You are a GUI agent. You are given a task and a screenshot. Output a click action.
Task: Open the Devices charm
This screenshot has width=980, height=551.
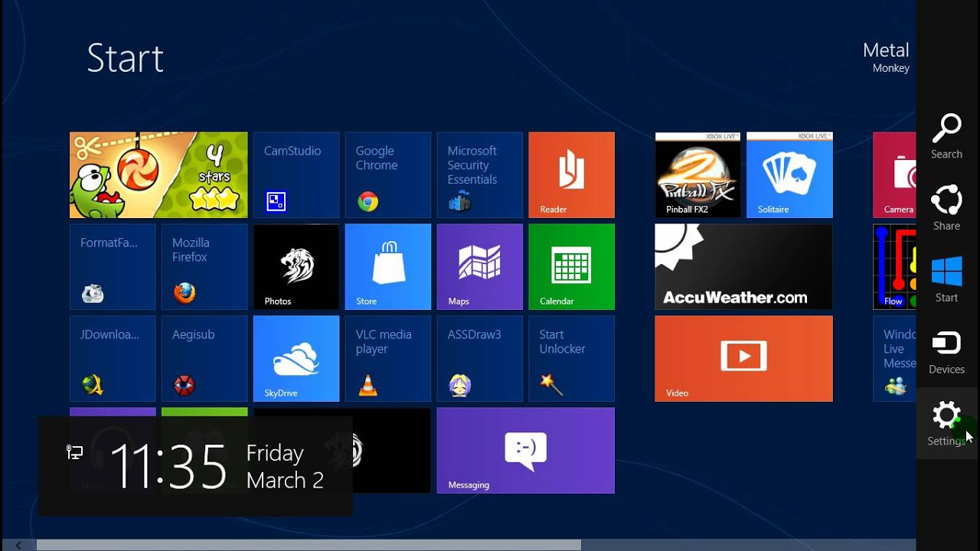coord(947,352)
